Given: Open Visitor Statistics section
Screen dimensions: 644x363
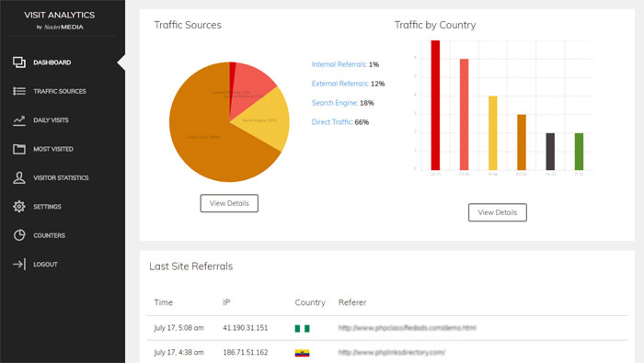Looking at the screenshot, I should tap(61, 177).
